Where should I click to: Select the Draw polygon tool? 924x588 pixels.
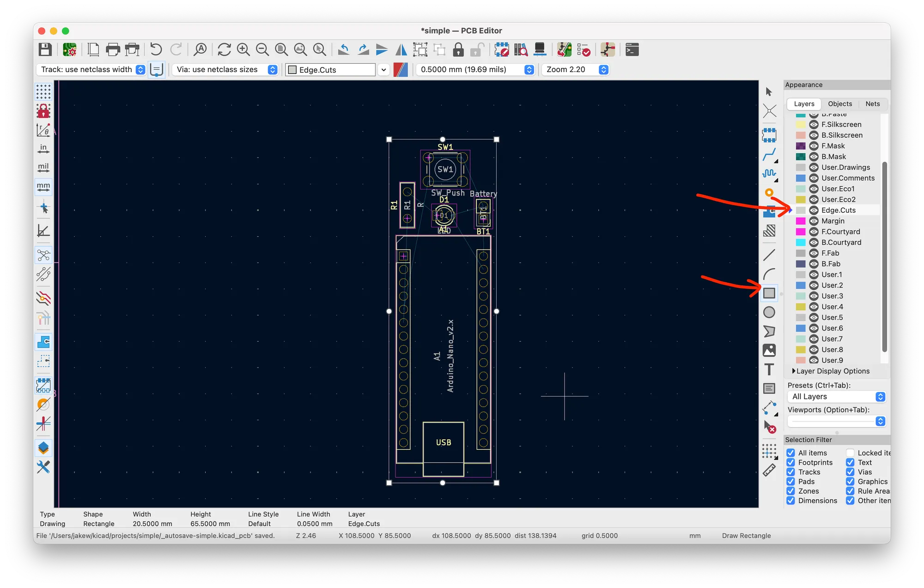point(769,331)
